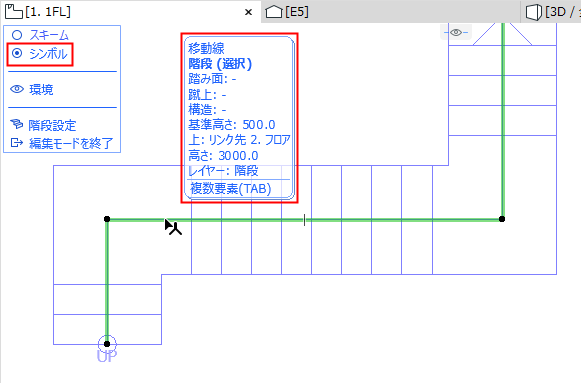Click the stair settings icon beside 階段設定
This screenshot has width=581, height=383.
pos(17,124)
